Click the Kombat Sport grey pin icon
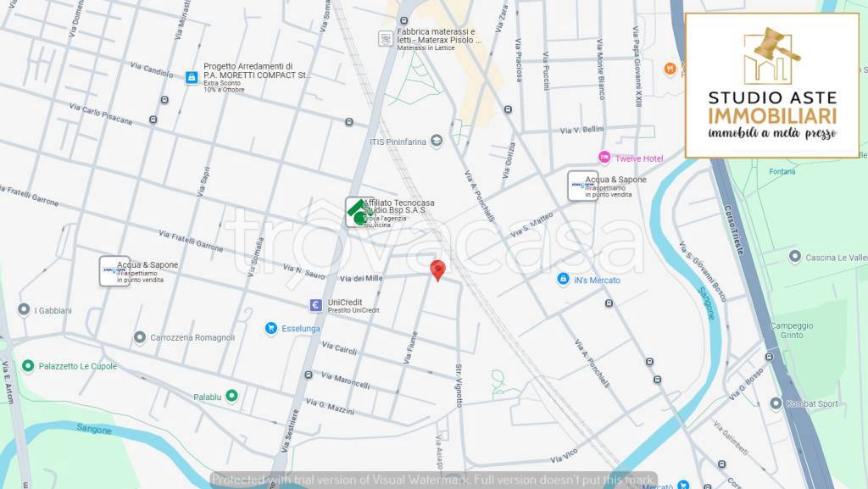Image resolution: width=868 pixels, height=489 pixels. tap(776, 403)
